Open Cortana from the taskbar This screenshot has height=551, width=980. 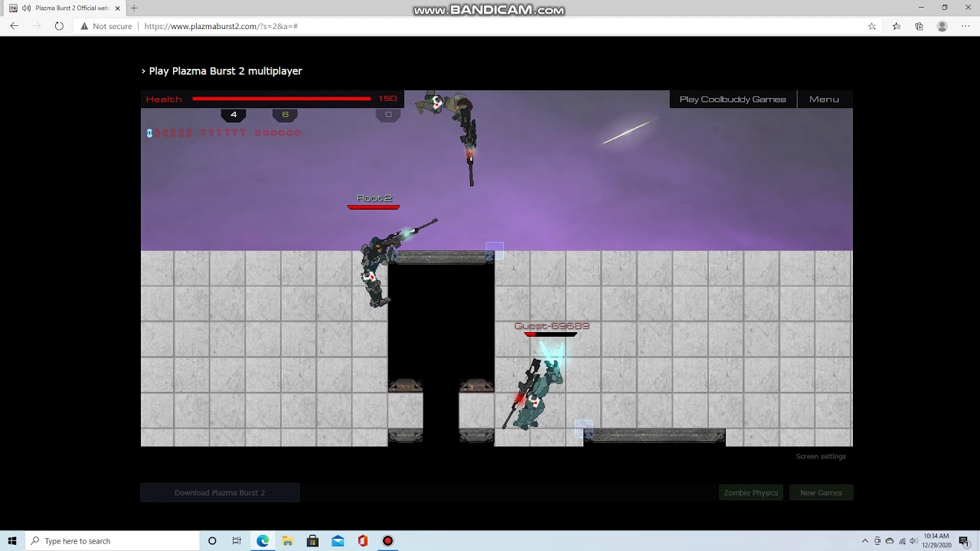212,541
